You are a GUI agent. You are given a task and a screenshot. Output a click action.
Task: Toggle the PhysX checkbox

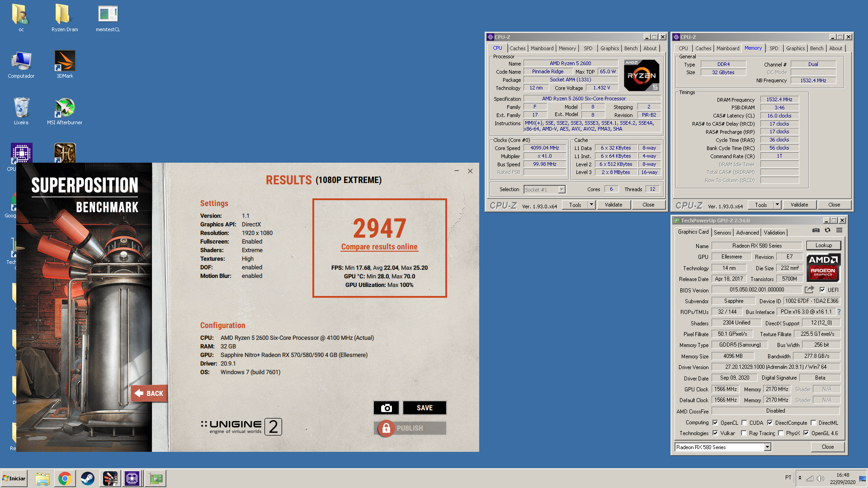tap(781, 433)
